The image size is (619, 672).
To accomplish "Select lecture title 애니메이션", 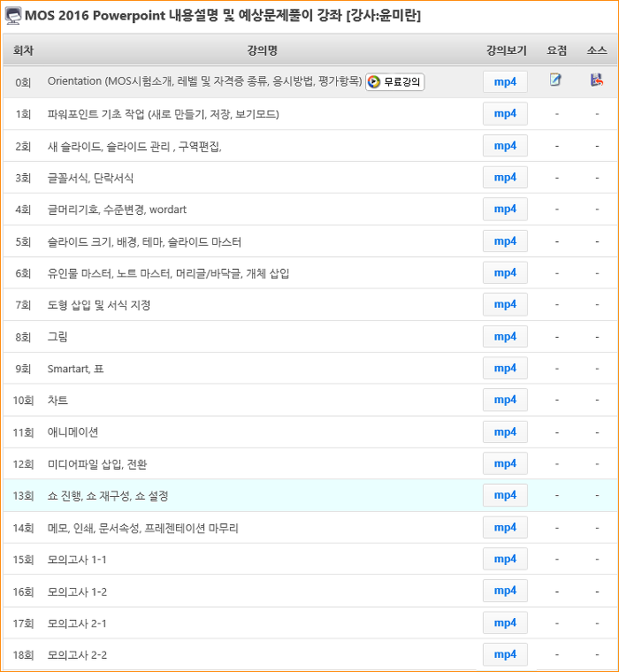I will [73, 432].
